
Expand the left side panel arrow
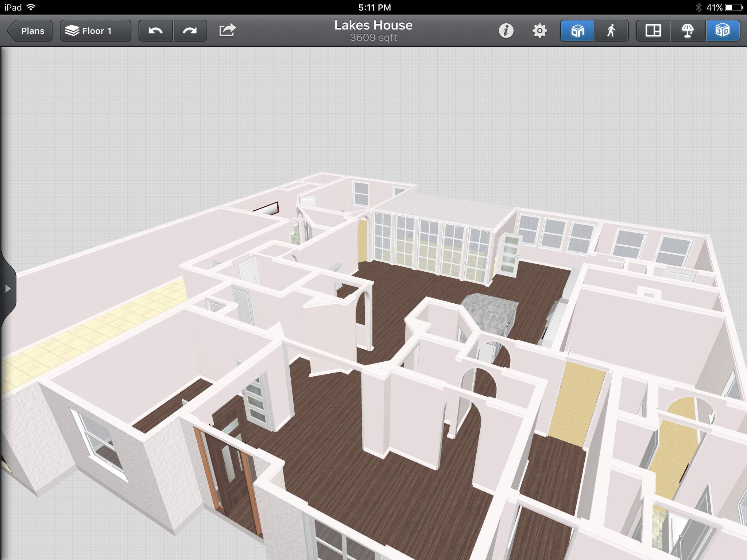click(x=8, y=289)
